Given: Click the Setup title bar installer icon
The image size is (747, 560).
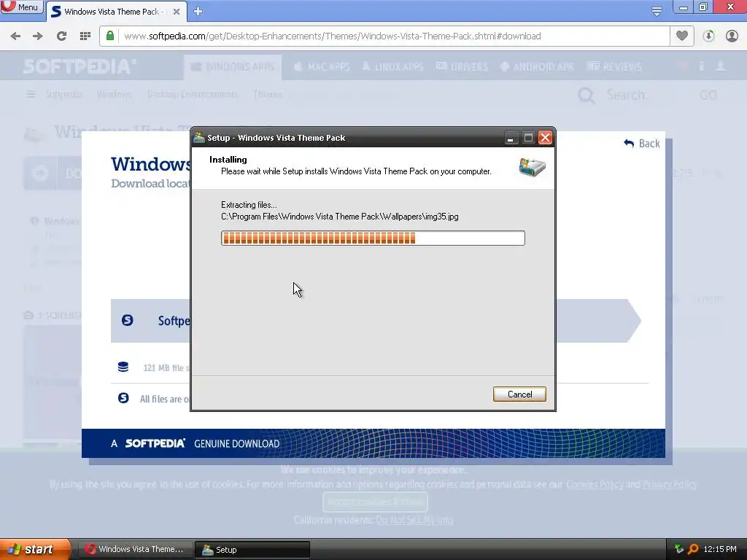Looking at the screenshot, I should [199, 138].
